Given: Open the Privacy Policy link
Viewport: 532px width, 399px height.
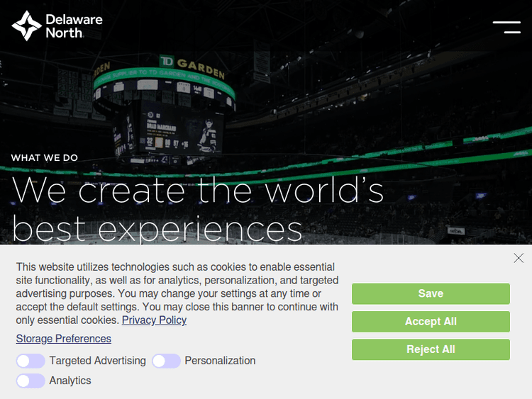Looking at the screenshot, I should tap(154, 320).
